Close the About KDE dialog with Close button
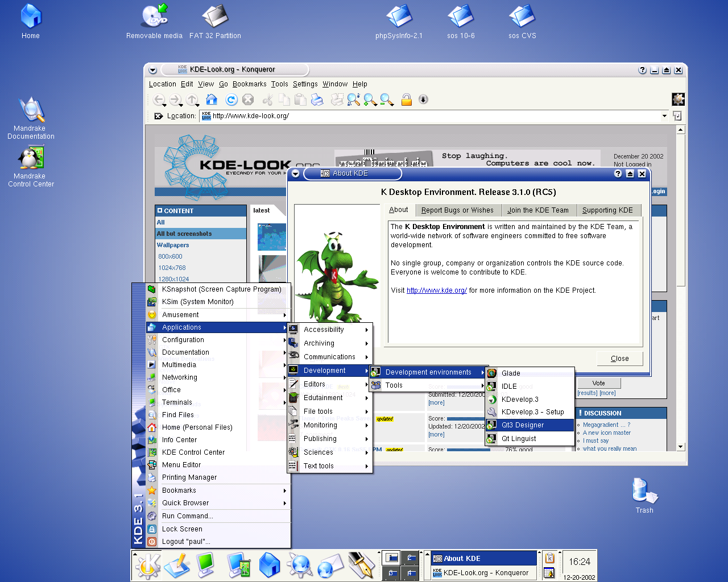The height and width of the screenshot is (582, 728). coord(620,359)
